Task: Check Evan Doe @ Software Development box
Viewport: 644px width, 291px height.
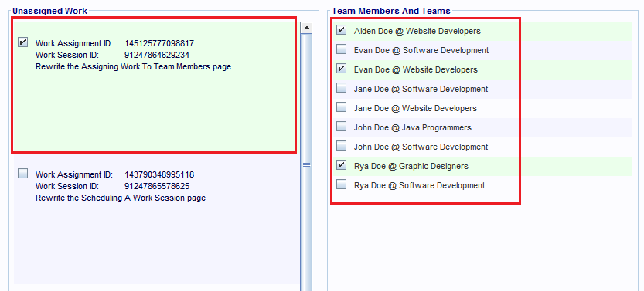Action: pyautogui.click(x=341, y=49)
